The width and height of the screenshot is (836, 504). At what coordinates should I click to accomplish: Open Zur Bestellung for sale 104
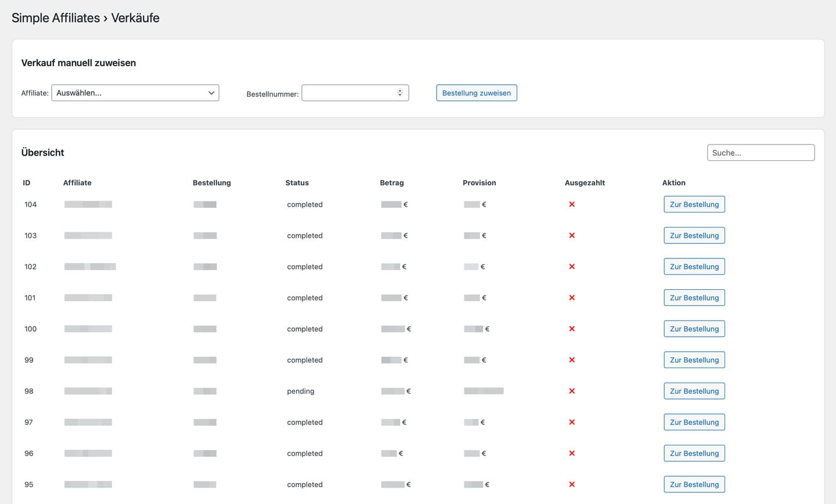694,204
